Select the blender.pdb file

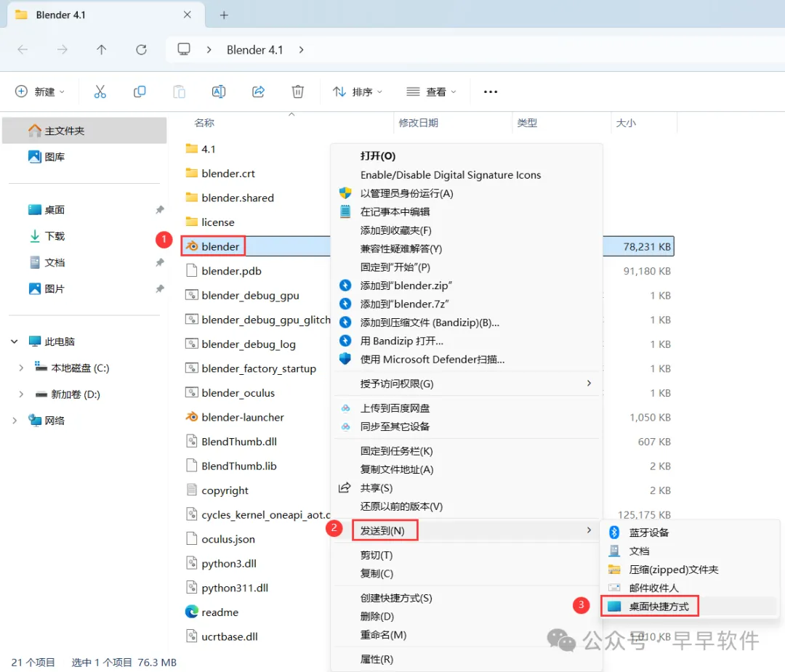point(223,271)
